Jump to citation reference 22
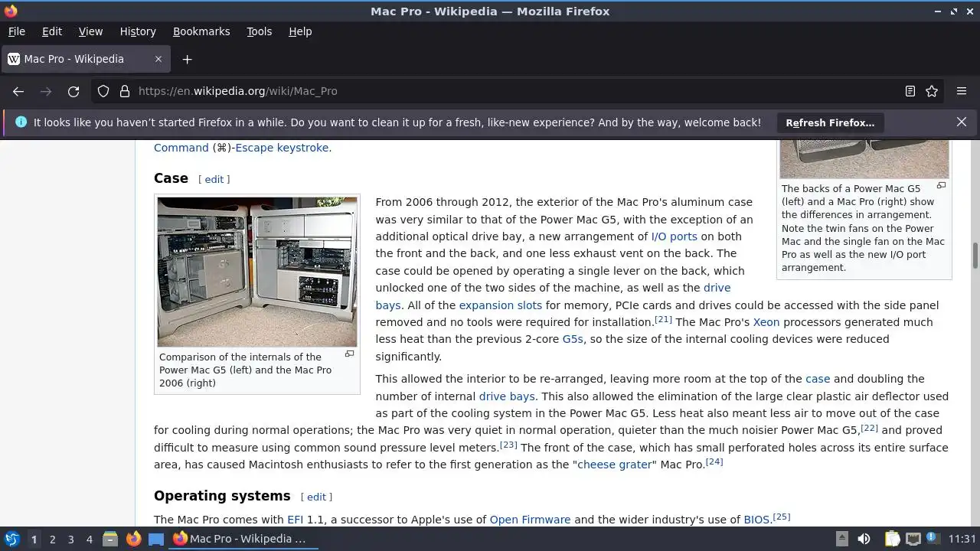This screenshot has height=551, width=980. tap(869, 427)
